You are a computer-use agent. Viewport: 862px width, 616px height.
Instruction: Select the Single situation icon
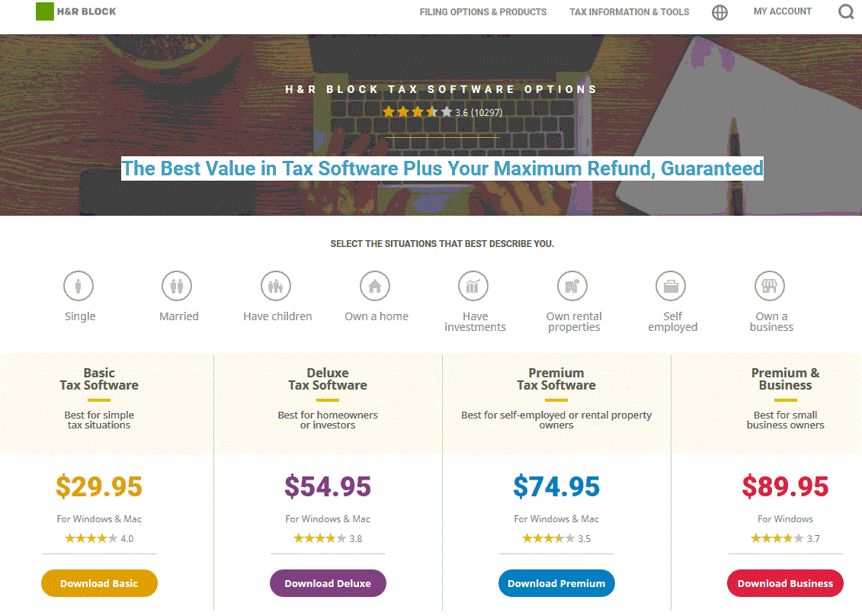tap(79, 286)
